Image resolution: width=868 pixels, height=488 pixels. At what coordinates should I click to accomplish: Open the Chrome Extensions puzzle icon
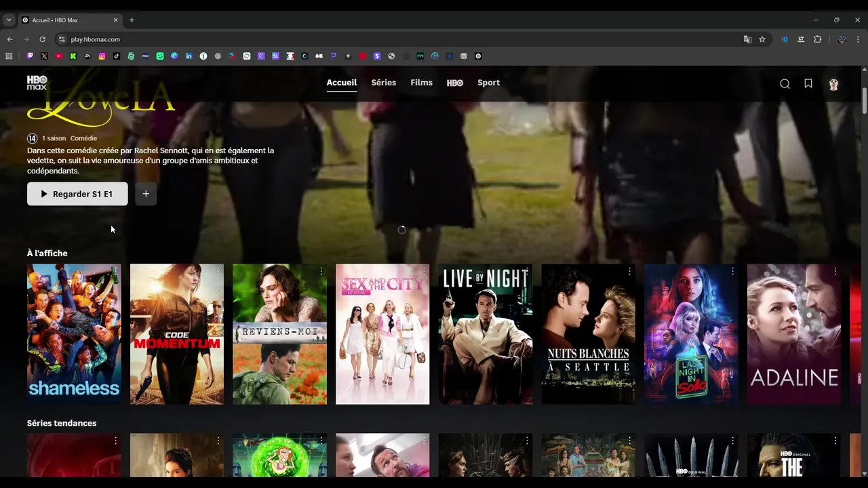pos(818,39)
